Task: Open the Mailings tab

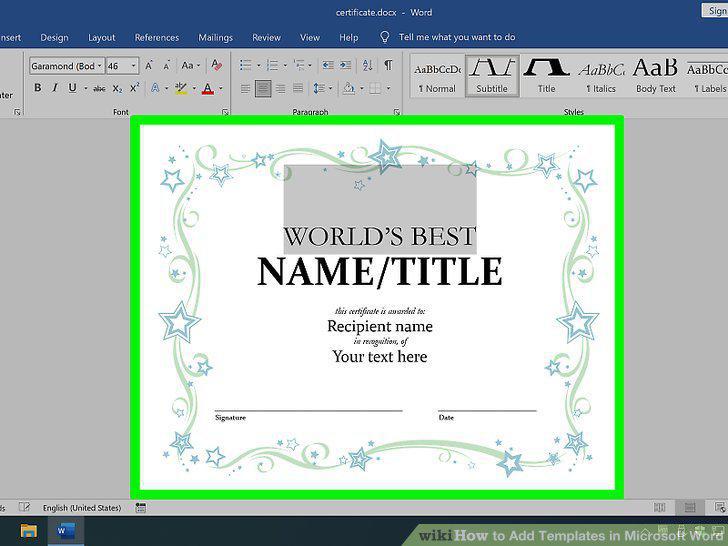Action: [x=215, y=37]
